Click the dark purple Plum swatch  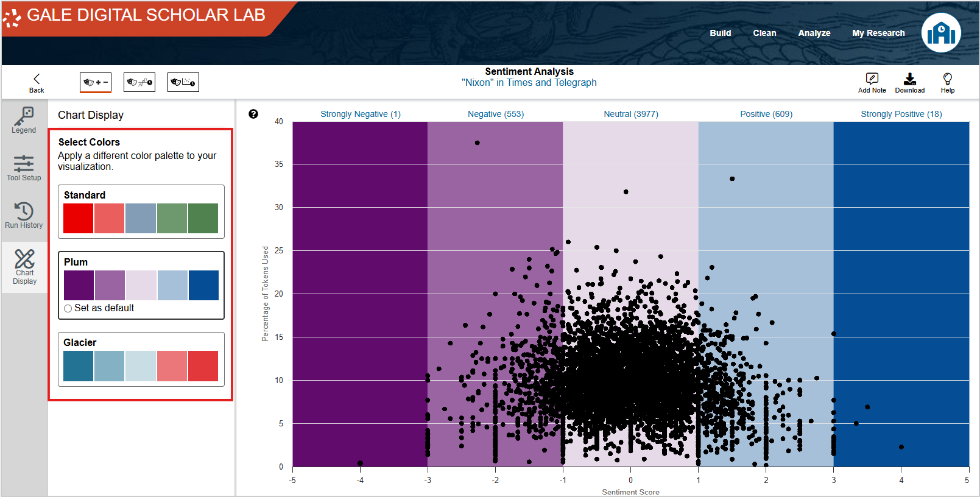click(79, 285)
